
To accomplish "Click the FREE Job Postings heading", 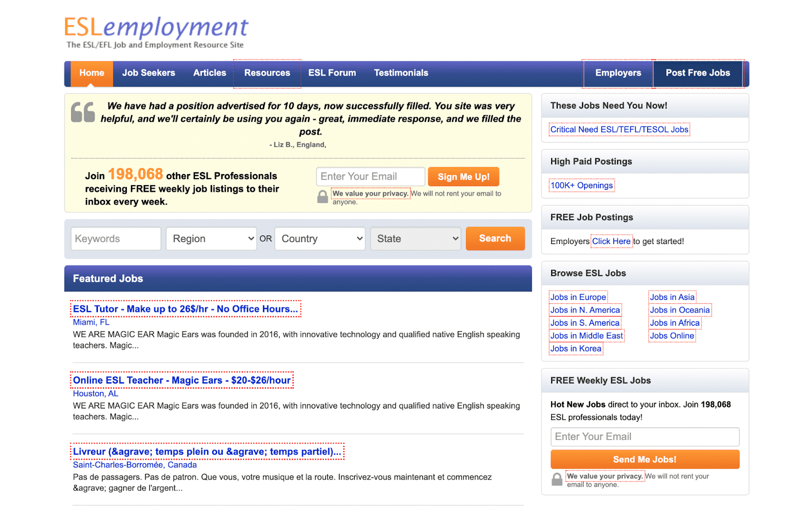I will (x=592, y=217).
